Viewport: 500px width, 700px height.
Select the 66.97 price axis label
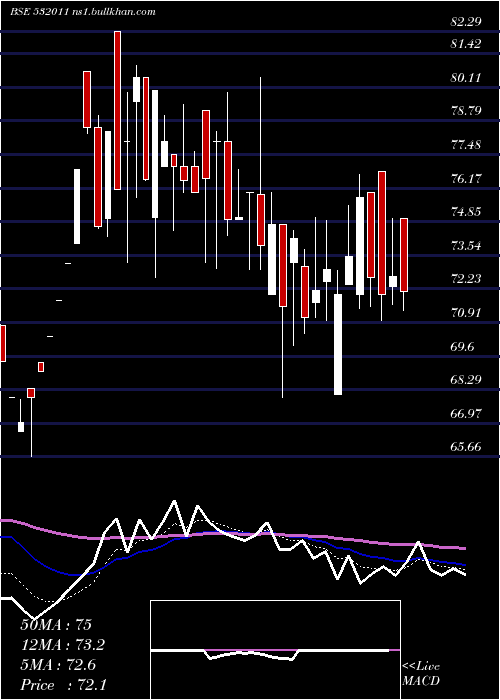pyautogui.click(x=466, y=413)
